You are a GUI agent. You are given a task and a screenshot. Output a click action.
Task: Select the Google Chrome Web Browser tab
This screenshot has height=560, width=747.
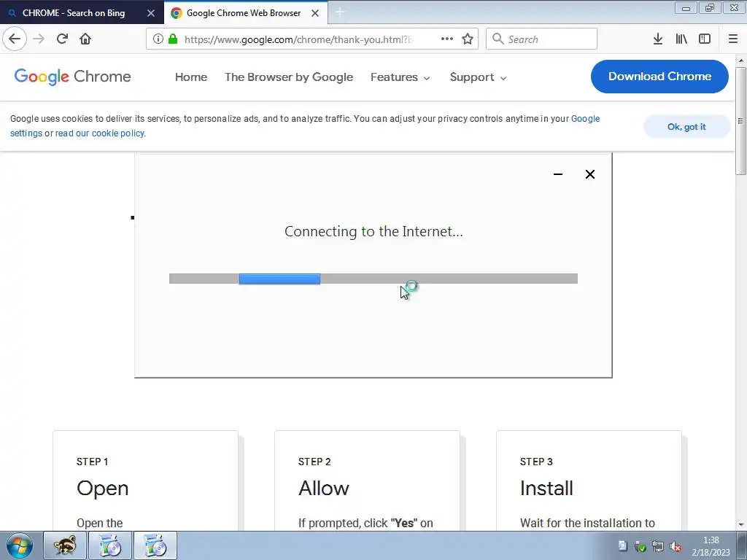pyautogui.click(x=244, y=13)
